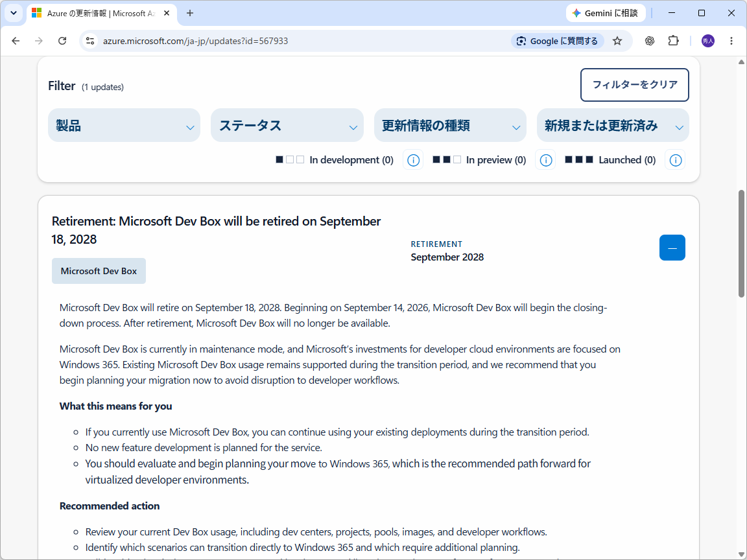The height and width of the screenshot is (560, 747).
Task: Click info icon next to Launched
Action: point(675,160)
